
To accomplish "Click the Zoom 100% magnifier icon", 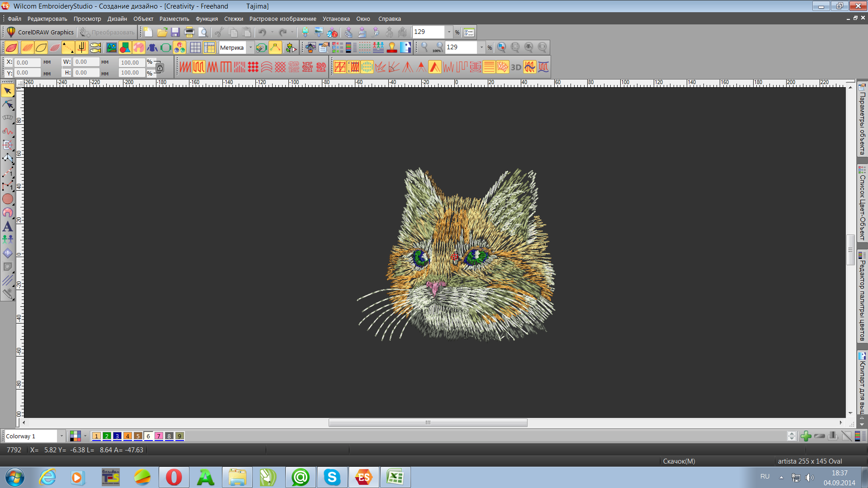I will click(437, 47).
